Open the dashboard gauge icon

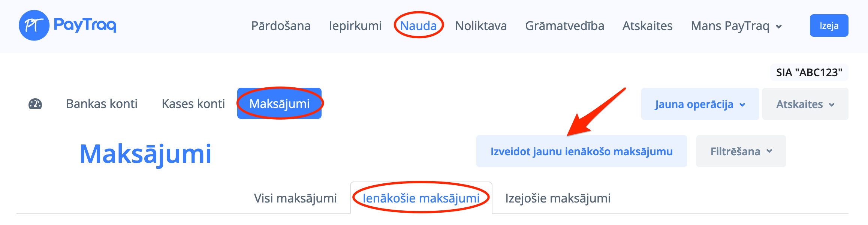tap(35, 104)
